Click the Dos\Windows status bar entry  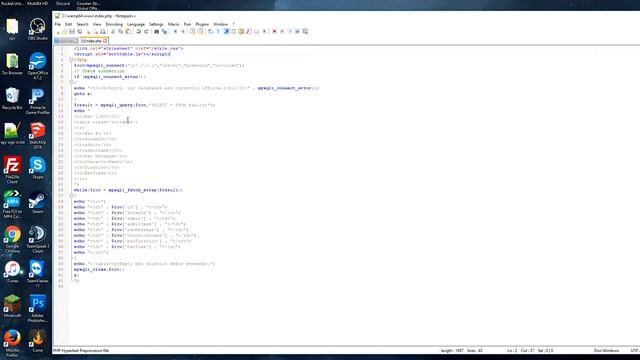coord(606,351)
